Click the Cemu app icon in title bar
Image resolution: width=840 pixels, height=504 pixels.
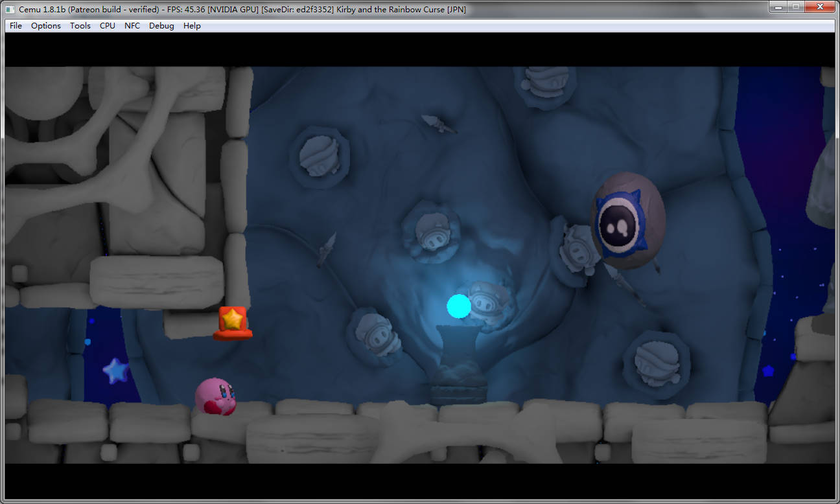pyautogui.click(x=10, y=9)
